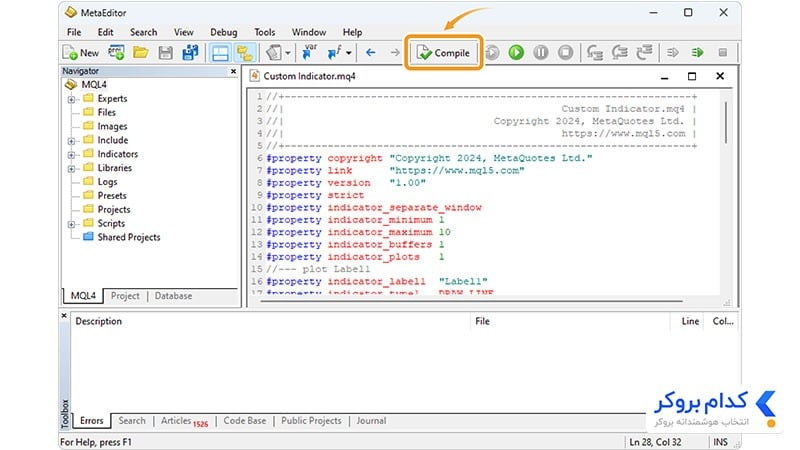Select the MQL4 root node
This screenshot has width=800, height=450.
94,85
